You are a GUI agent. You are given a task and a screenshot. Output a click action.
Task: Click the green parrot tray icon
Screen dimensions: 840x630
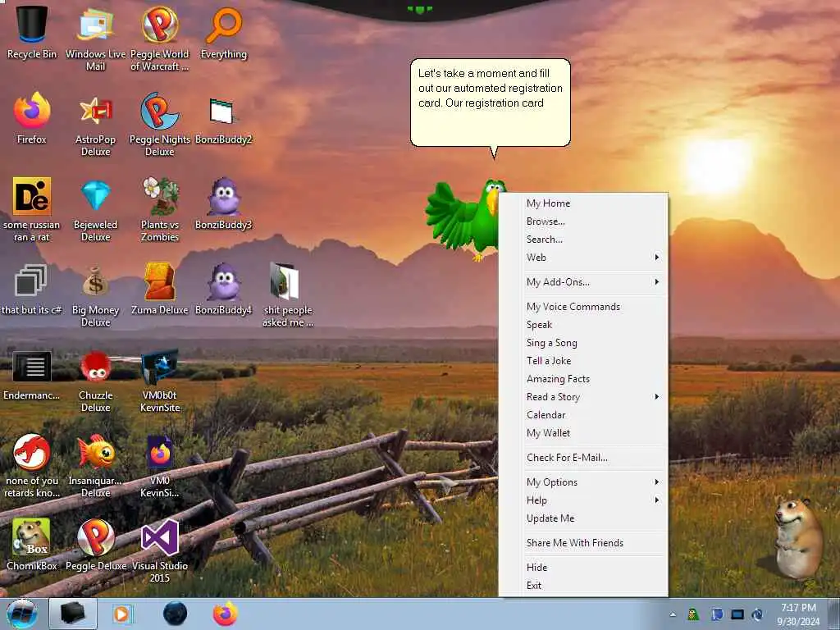(693, 614)
